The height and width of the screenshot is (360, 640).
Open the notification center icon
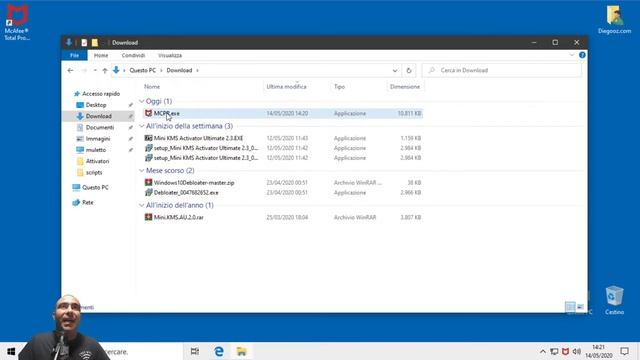click(x=624, y=351)
